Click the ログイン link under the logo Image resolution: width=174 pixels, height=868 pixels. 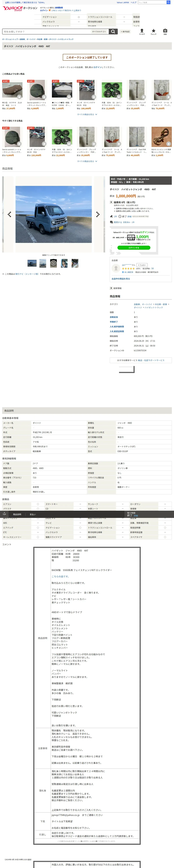pos(44,10)
